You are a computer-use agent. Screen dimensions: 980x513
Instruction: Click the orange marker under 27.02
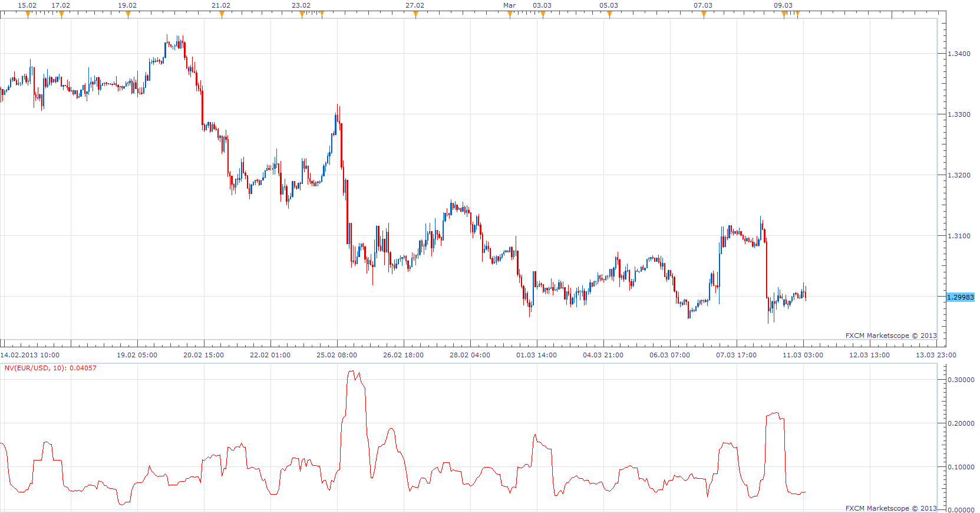(x=415, y=15)
